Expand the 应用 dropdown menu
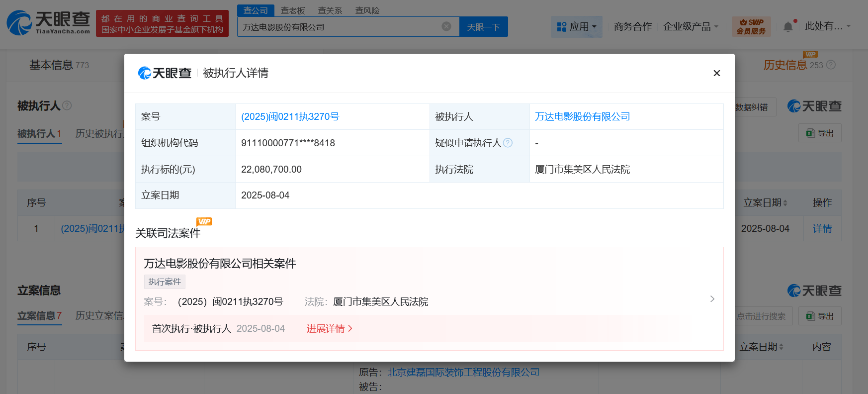 (x=576, y=27)
